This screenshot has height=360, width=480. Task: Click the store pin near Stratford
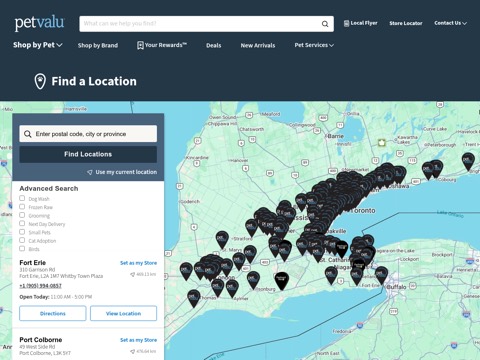point(222,239)
